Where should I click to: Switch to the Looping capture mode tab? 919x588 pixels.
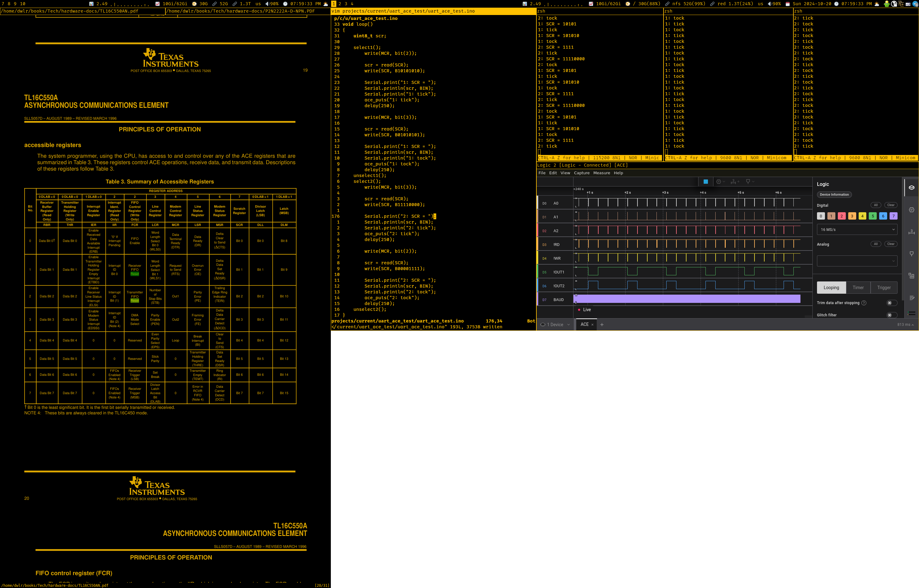coord(831,288)
